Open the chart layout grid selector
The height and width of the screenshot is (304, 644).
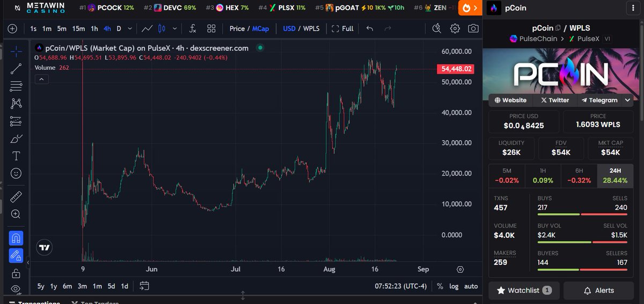211,28
